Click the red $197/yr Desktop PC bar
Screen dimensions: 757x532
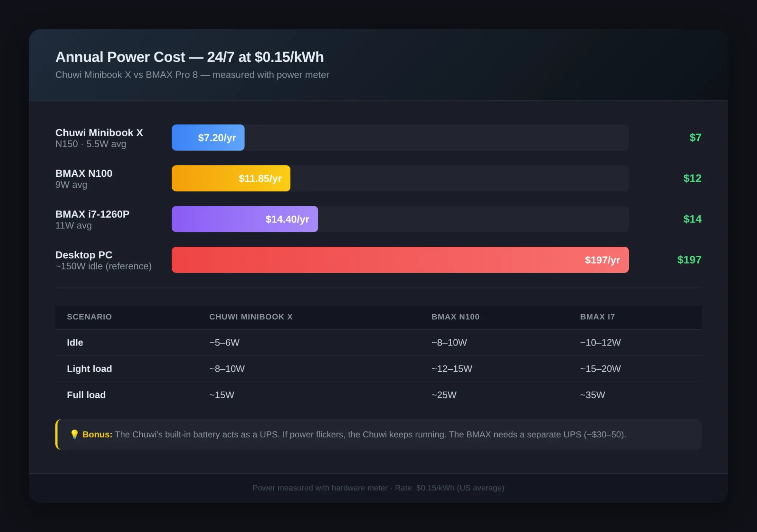[400, 260]
